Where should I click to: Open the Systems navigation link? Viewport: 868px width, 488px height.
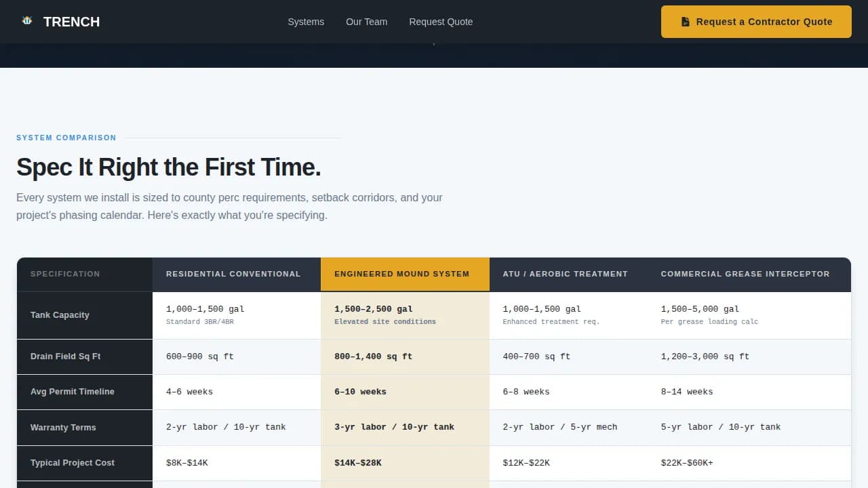pyautogui.click(x=306, y=22)
